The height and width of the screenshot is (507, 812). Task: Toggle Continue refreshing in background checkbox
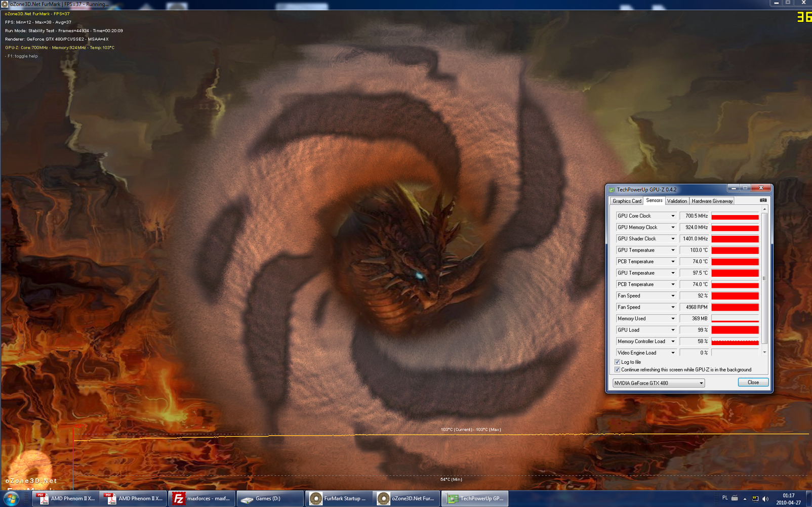(x=617, y=370)
